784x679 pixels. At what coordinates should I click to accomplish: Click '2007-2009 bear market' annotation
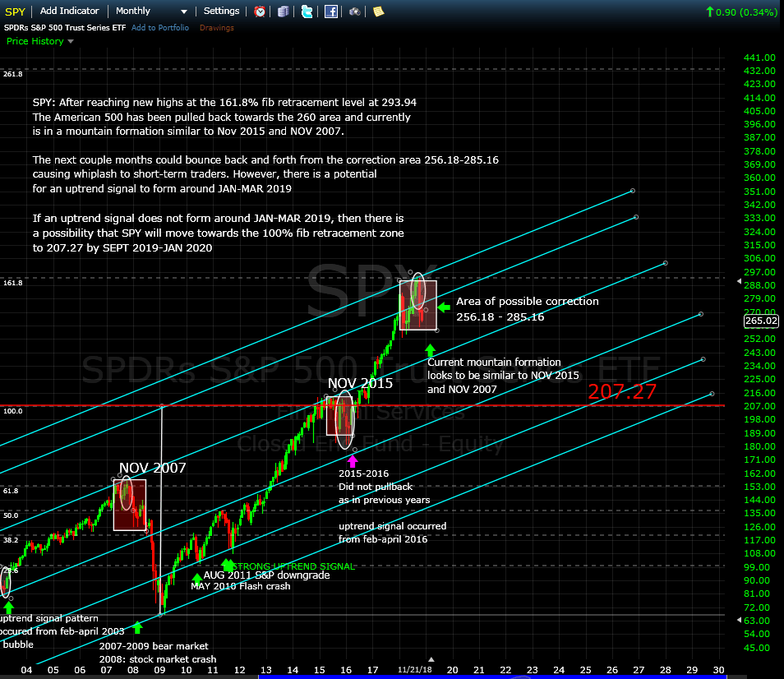click(x=154, y=646)
